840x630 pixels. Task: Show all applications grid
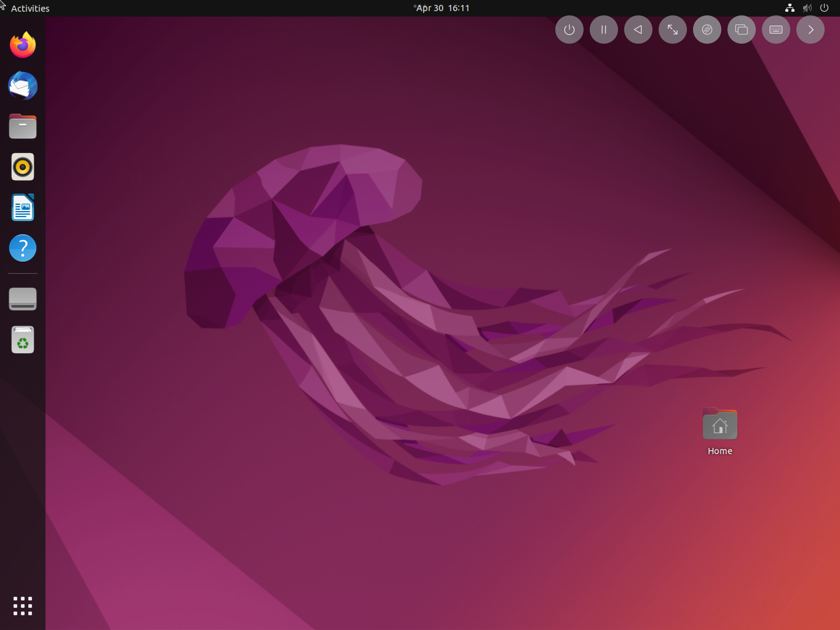point(23,606)
